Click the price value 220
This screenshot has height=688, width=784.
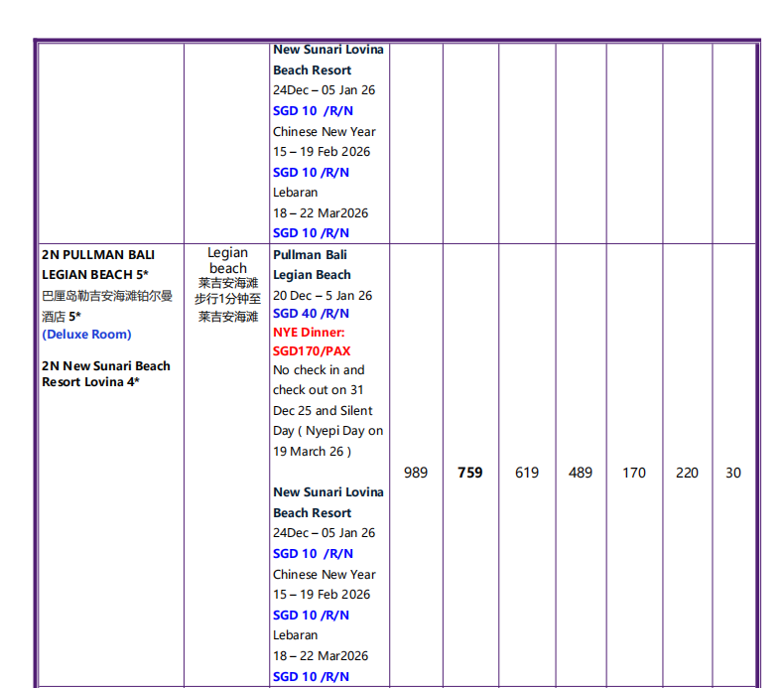pyautogui.click(x=687, y=473)
